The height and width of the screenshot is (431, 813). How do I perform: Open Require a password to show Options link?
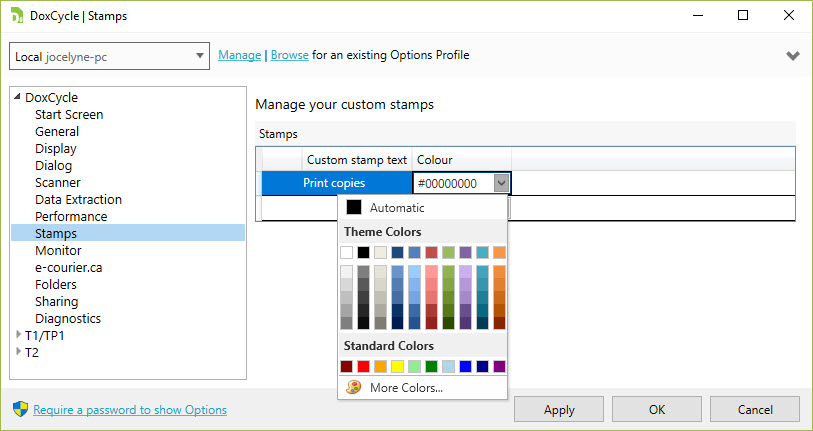pyautogui.click(x=130, y=410)
